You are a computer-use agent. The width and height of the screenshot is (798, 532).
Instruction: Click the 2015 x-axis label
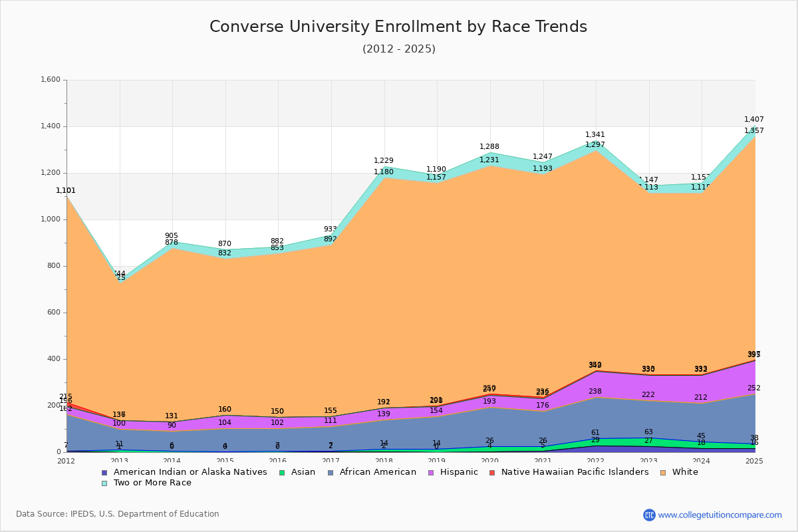click(x=225, y=461)
